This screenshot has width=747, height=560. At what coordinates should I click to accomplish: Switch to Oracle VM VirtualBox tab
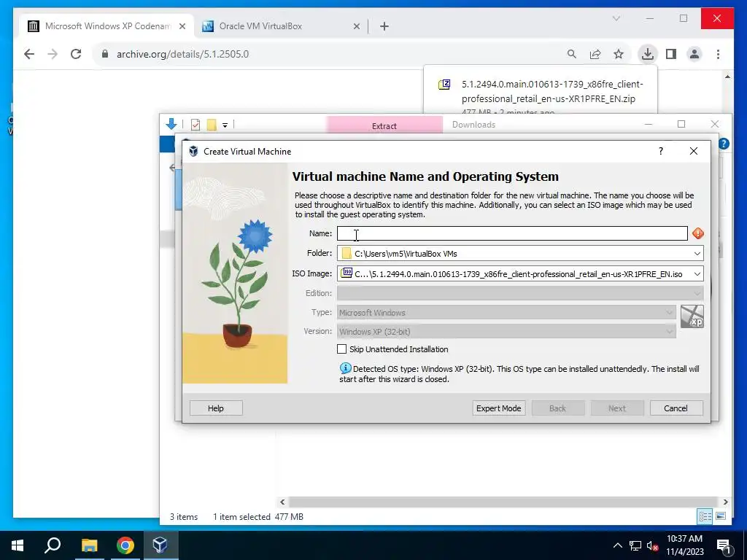click(280, 26)
